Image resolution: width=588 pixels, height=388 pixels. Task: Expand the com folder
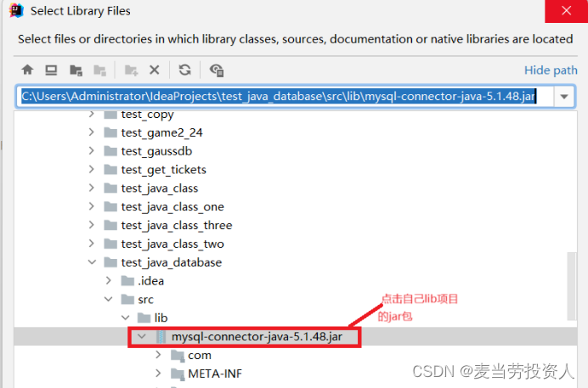pos(158,355)
